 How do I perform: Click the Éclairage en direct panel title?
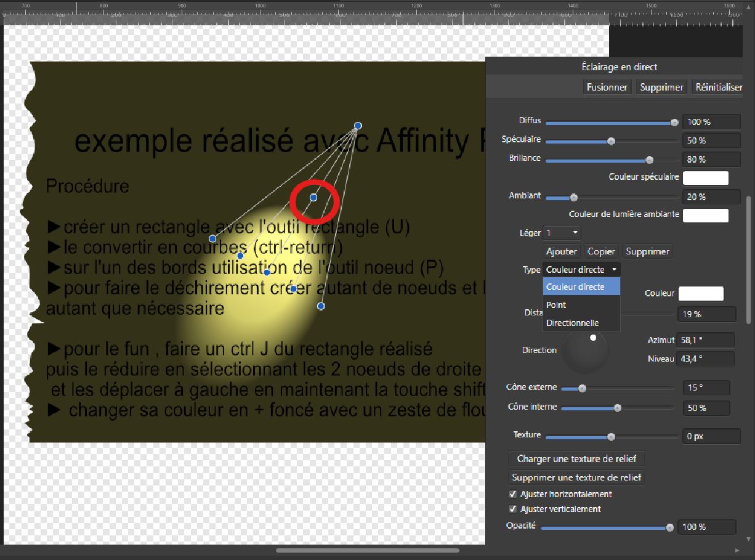pos(620,67)
